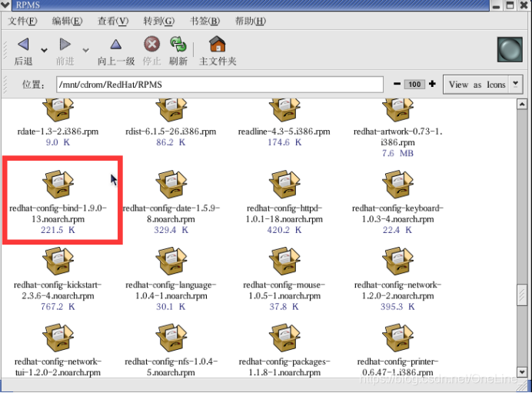
Task: Open the 主文件夹 home folder
Action: coord(218,44)
